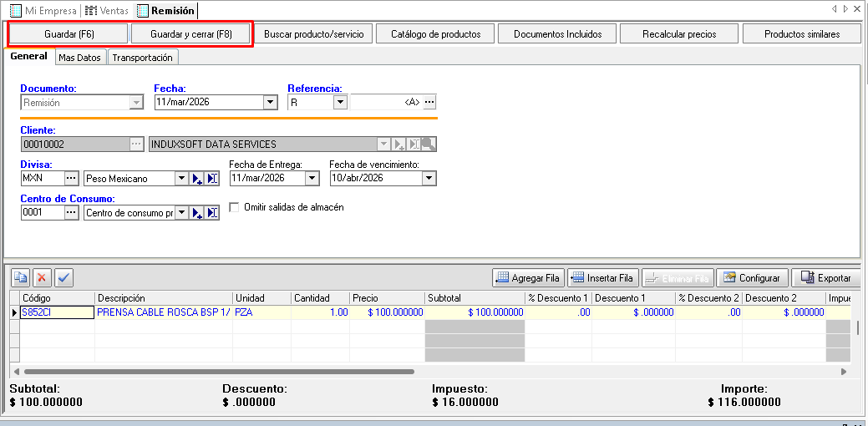Open the Fecha de vencimiento date picker

pyautogui.click(x=429, y=179)
